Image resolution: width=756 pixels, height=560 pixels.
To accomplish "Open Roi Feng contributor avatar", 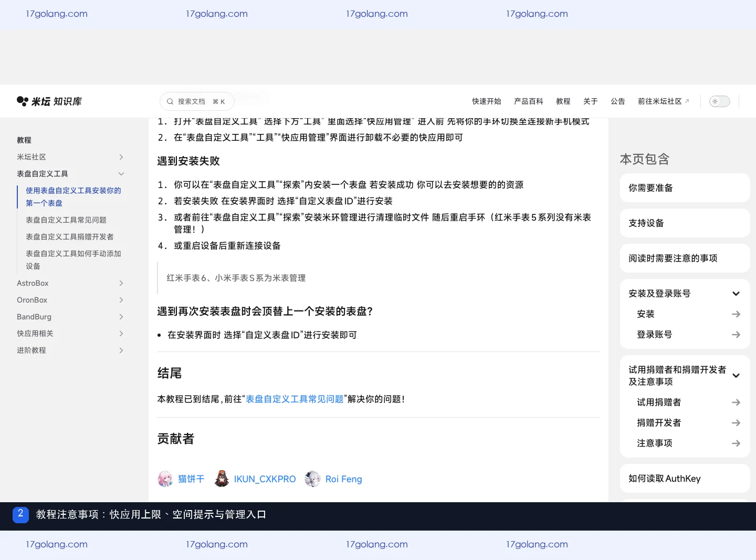I will (x=313, y=479).
